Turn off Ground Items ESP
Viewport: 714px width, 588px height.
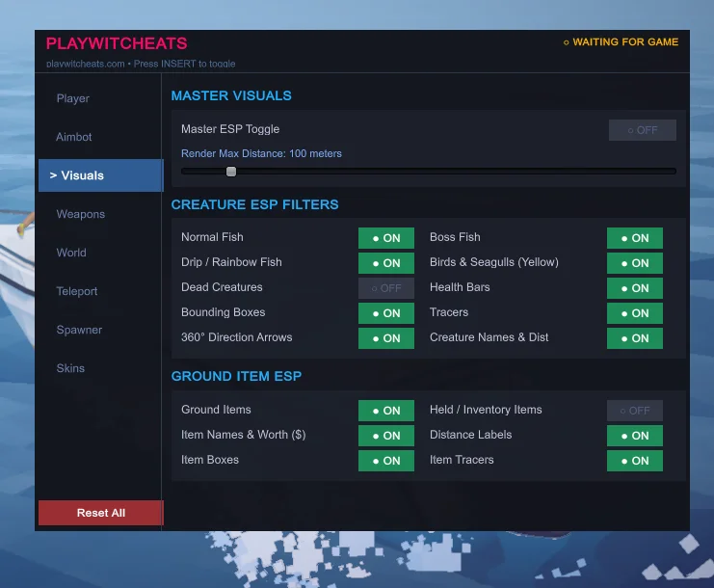point(386,411)
